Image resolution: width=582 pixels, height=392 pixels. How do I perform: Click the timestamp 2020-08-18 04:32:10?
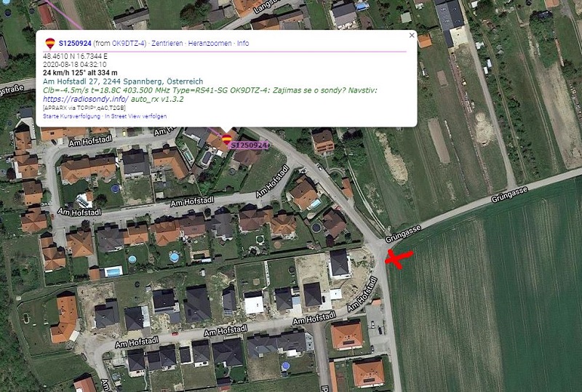pos(75,65)
